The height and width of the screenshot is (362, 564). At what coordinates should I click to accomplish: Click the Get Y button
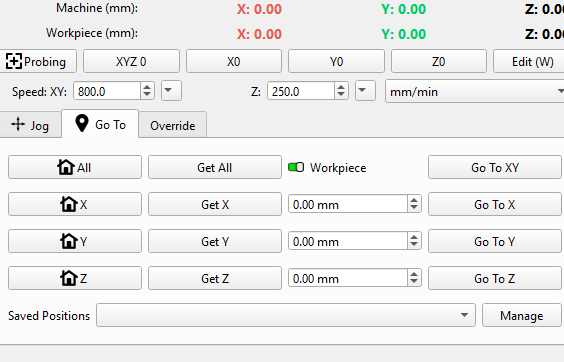click(215, 241)
